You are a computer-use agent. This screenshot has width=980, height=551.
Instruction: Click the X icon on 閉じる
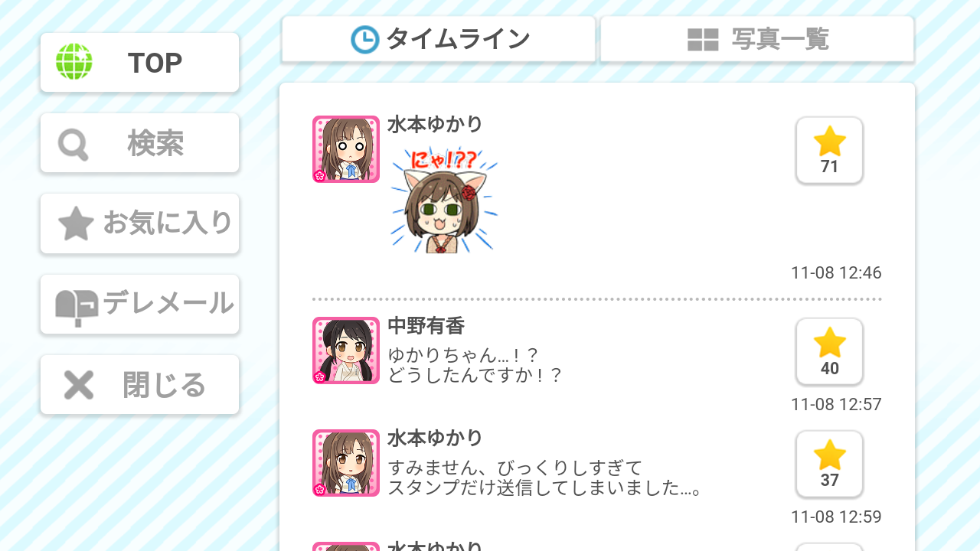tap(78, 385)
